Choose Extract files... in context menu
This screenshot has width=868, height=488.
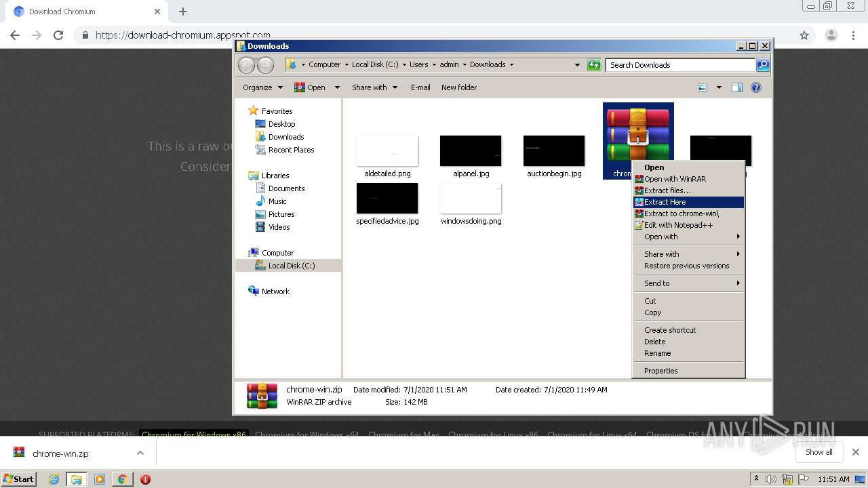pyautogui.click(x=688, y=190)
